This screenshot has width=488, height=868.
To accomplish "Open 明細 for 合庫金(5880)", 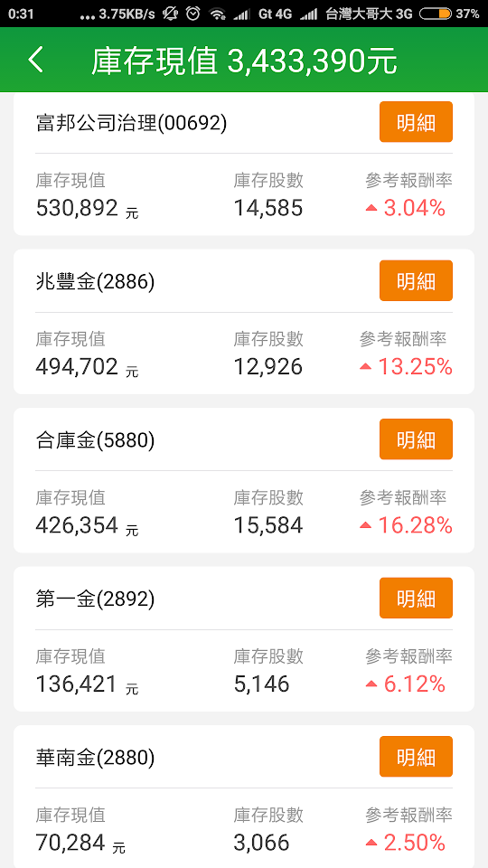I will pos(416,439).
